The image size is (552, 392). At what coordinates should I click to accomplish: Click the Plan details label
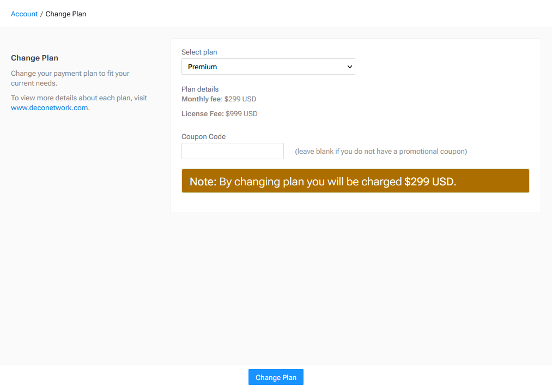pyautogui.click(x=199, y=89)
